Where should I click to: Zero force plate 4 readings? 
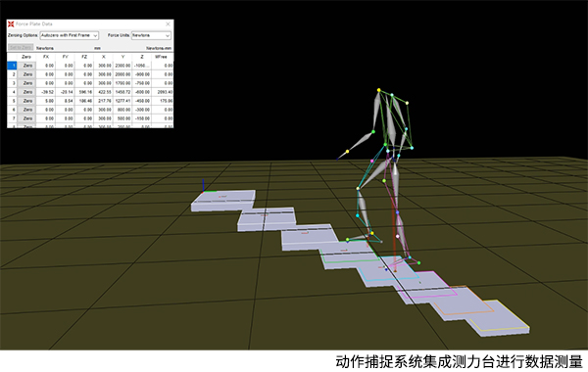(x=27, y=92)
